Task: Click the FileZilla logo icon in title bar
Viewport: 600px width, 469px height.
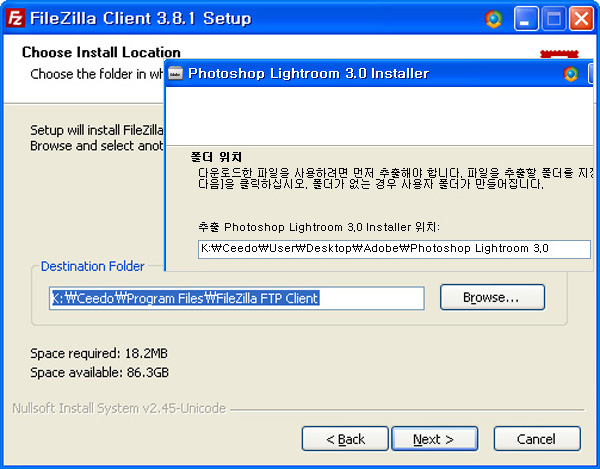Action: pyautogui.click(x=15, y=18)
